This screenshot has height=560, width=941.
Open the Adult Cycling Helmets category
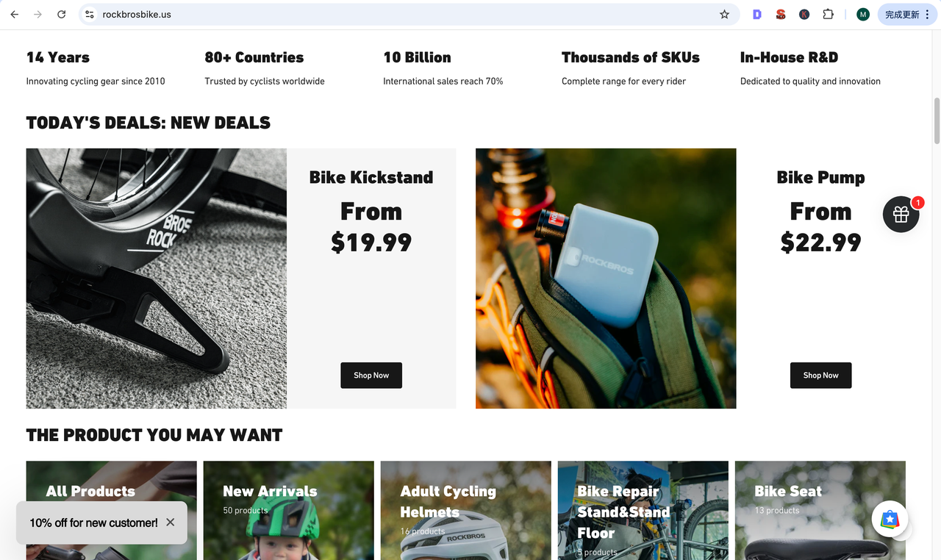coord(465,510)
